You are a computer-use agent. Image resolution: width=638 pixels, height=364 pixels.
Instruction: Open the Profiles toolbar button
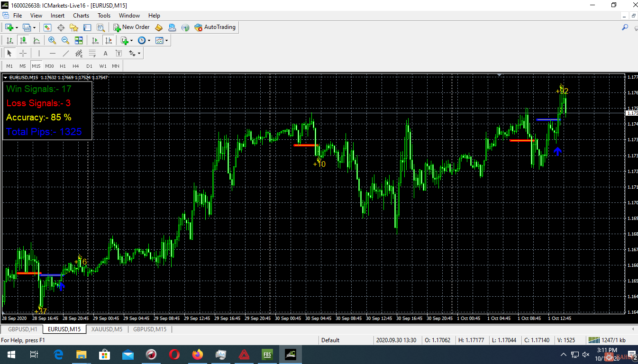[27, 27]
